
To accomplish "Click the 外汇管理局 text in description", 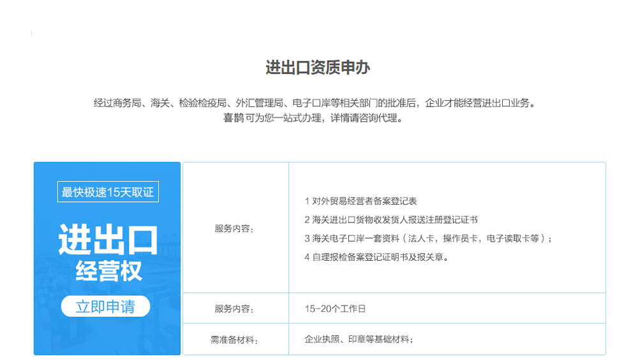I will [x=259, y=103].
